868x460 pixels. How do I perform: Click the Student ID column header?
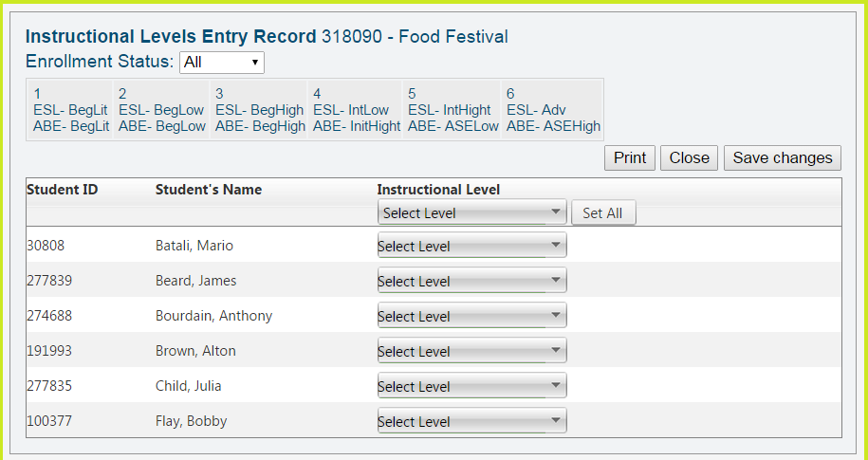62,190
